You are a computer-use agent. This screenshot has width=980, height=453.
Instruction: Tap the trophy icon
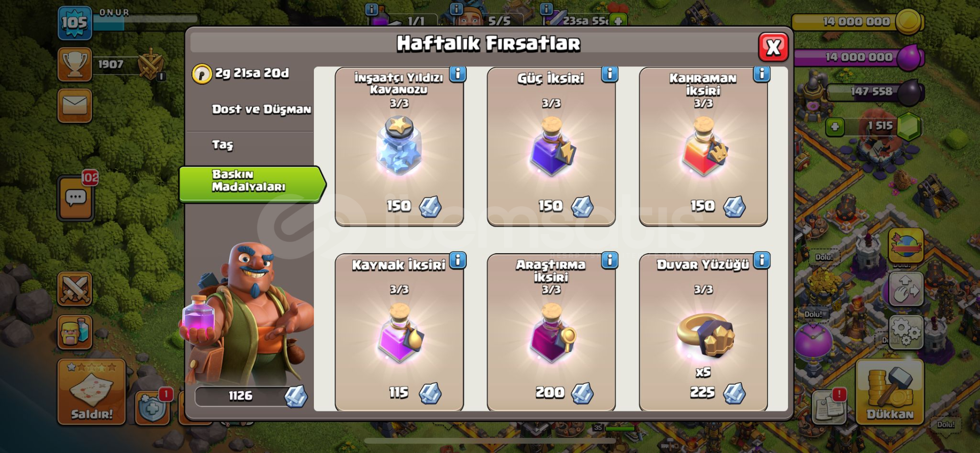click(75, 64)
